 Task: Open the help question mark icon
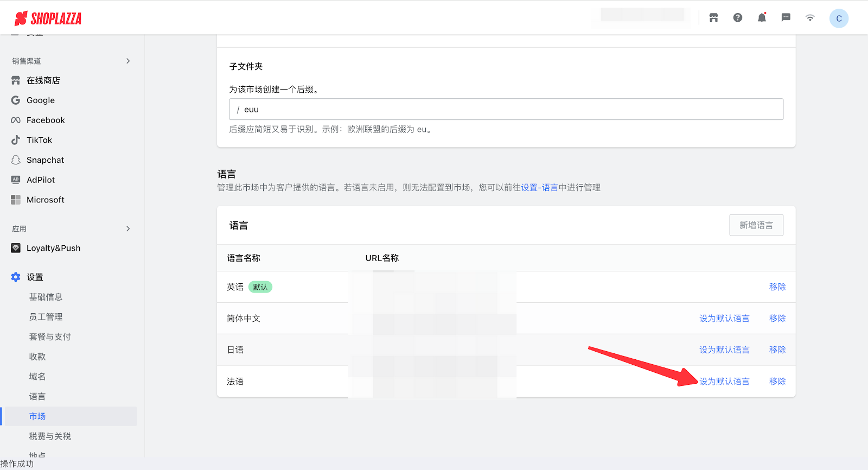[x=738, y=18]
